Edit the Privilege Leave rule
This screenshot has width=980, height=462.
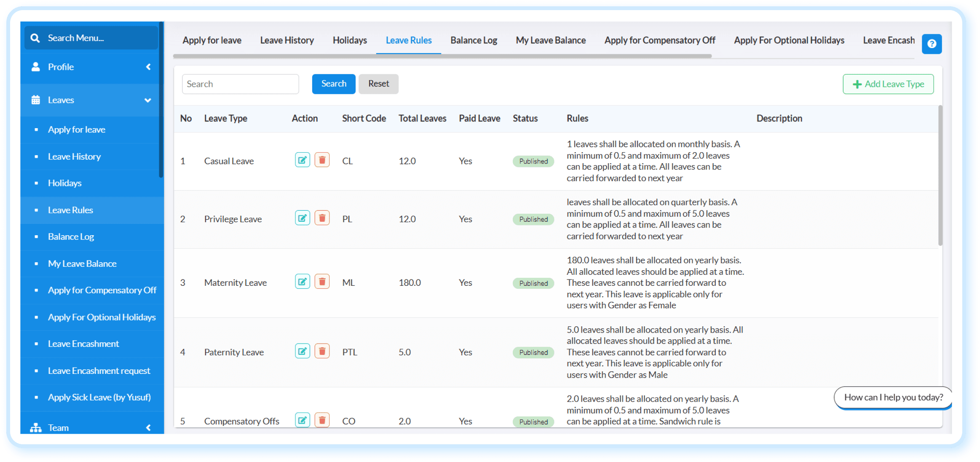303,218
